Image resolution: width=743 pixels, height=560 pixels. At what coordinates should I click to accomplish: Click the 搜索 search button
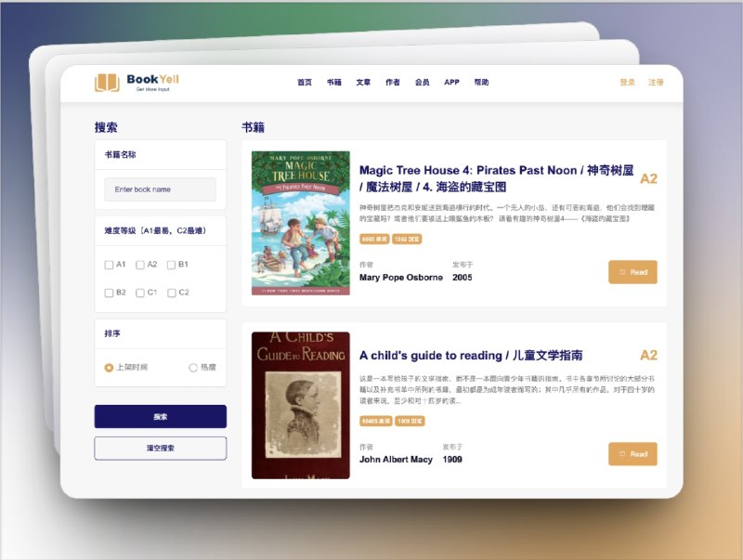tap(160, 416)
